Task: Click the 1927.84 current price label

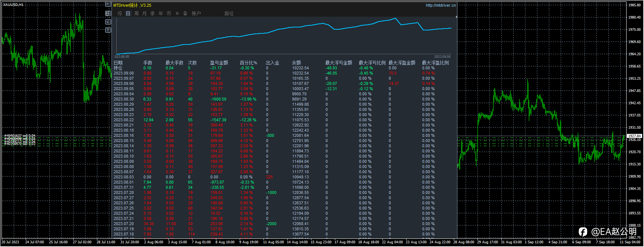Action: (x=634, y=136)
